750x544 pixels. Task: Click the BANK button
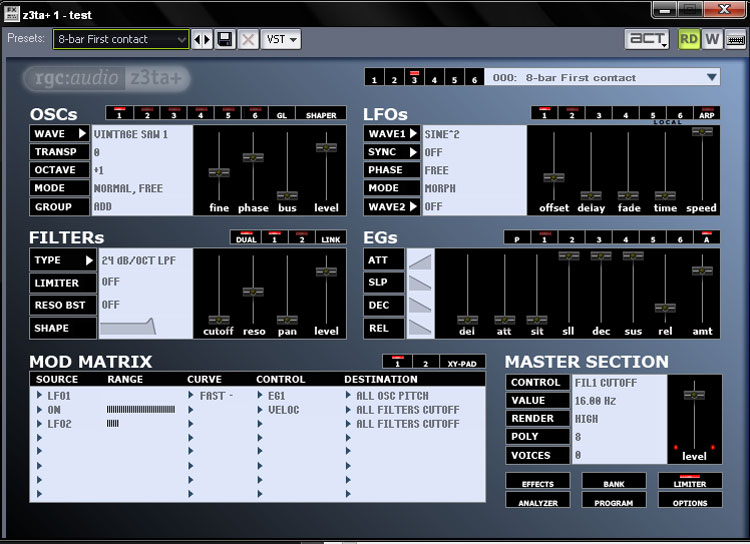click(x=614, y=482)
